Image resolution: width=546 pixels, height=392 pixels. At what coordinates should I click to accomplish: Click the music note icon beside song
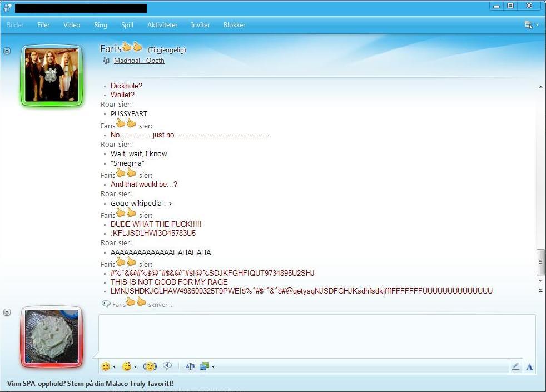pyautogui.click(x=106, y=61)
